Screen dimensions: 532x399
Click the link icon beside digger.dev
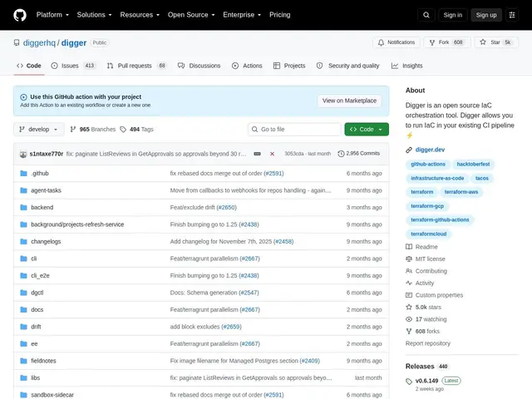409,150
